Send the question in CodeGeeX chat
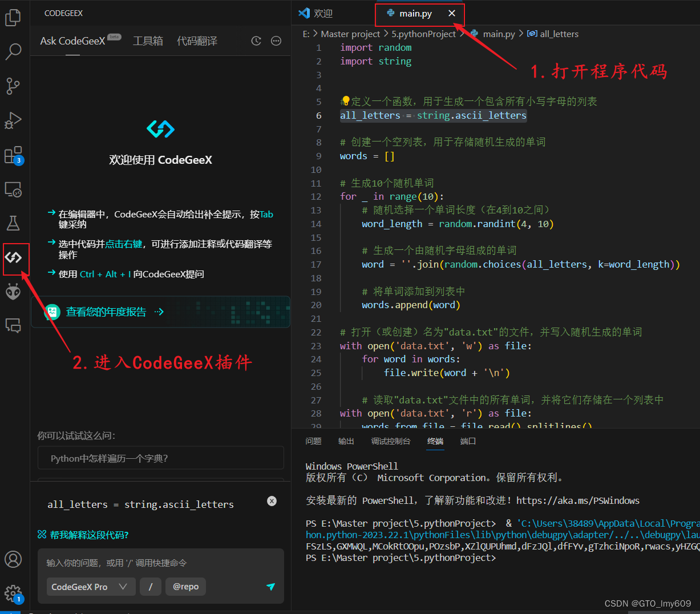Screen dimensions: 700x614 271,587
